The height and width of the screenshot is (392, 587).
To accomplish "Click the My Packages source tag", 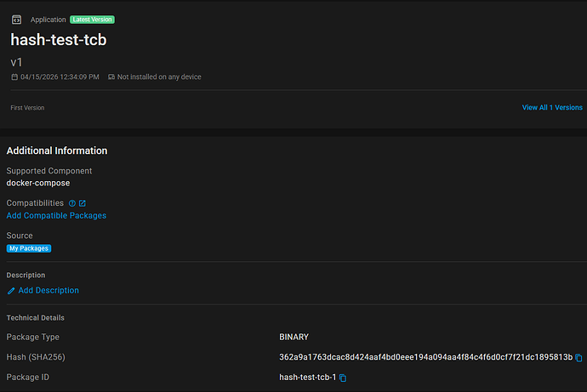I will coord(29,248).
